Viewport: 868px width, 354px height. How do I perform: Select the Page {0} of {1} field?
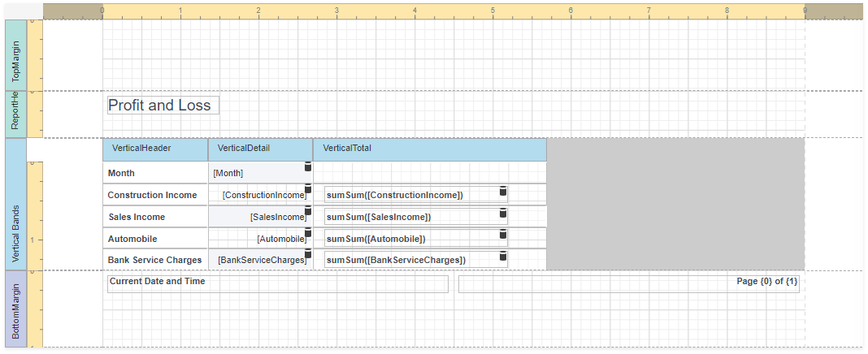point(629,283)
